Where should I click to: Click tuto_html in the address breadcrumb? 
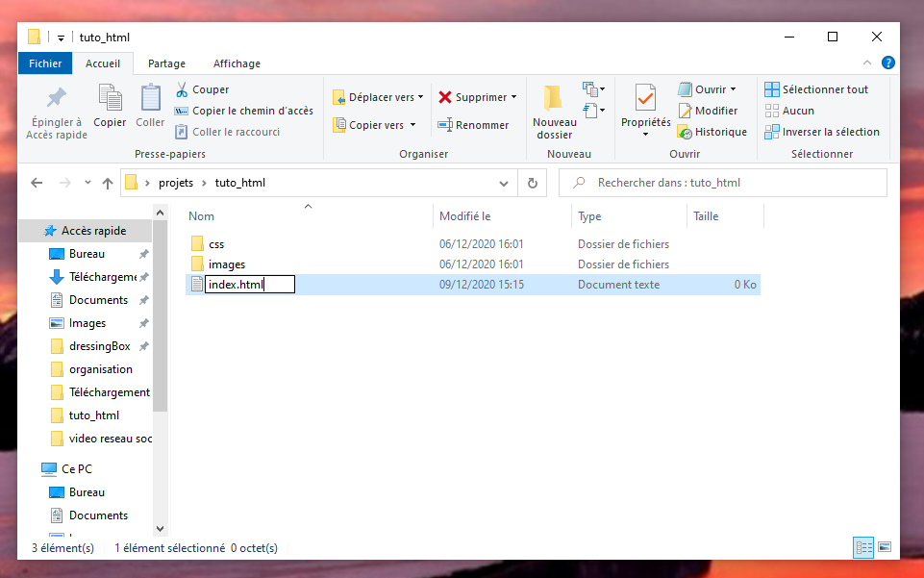point(239,183)
